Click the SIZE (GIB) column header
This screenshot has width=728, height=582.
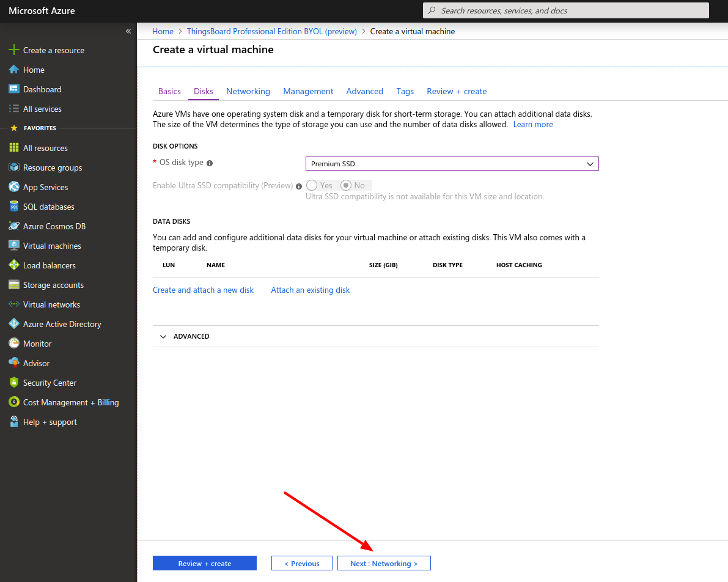tap(383, 265)
